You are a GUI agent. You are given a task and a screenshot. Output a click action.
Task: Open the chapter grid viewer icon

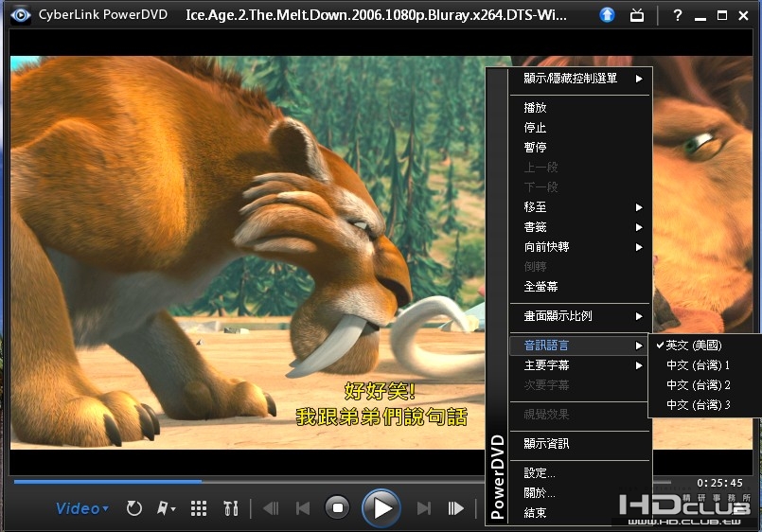199,508
